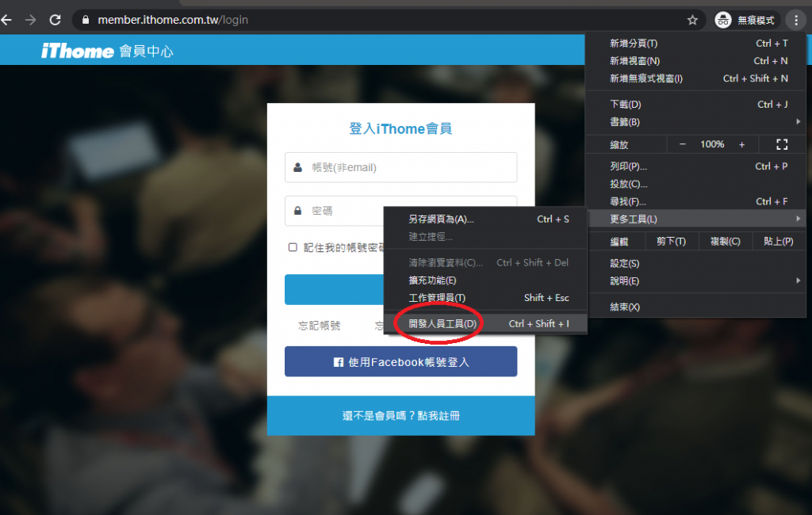This screenshot has height=515, width=812.
Task: Open 開發人員工具(D) from the submenu
Action: click(x=485, y=324)
